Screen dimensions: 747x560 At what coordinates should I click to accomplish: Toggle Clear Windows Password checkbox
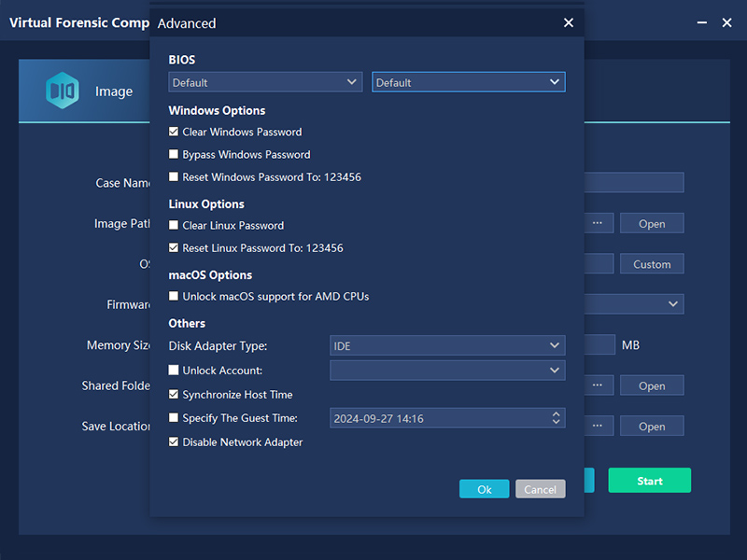pos(174,132)
